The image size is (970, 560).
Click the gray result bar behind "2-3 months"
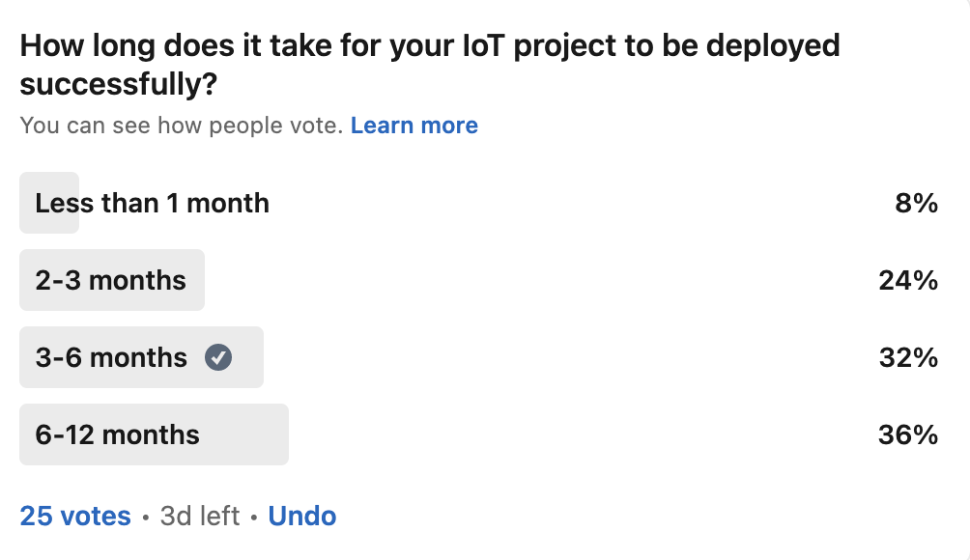[x=195, y=281]
